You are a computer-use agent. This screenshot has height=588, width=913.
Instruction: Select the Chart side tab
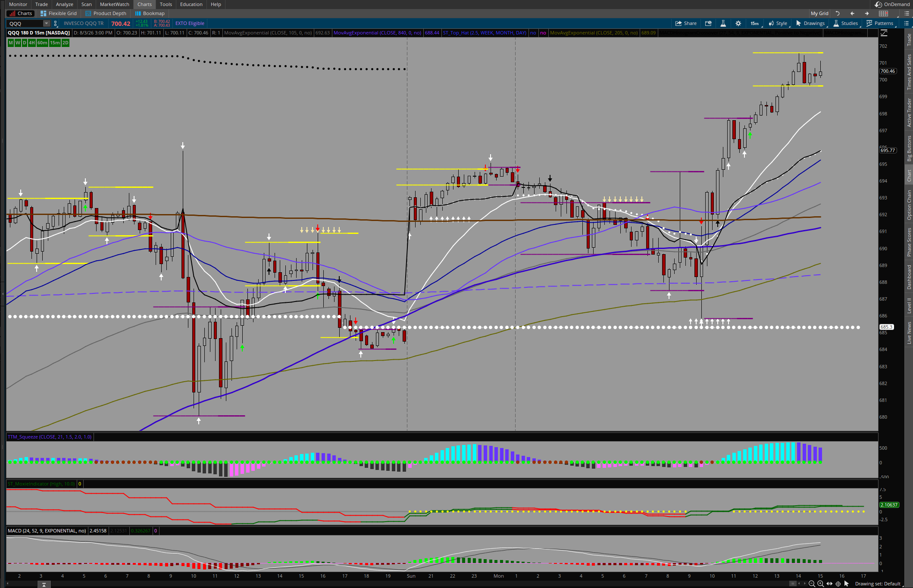[x=909, y=175]
